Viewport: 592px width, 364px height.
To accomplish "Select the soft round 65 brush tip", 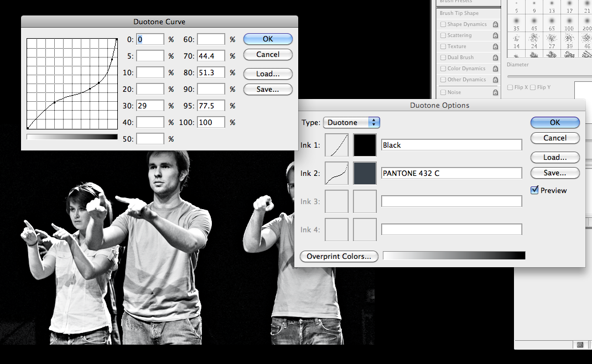I will click(552, 23).
